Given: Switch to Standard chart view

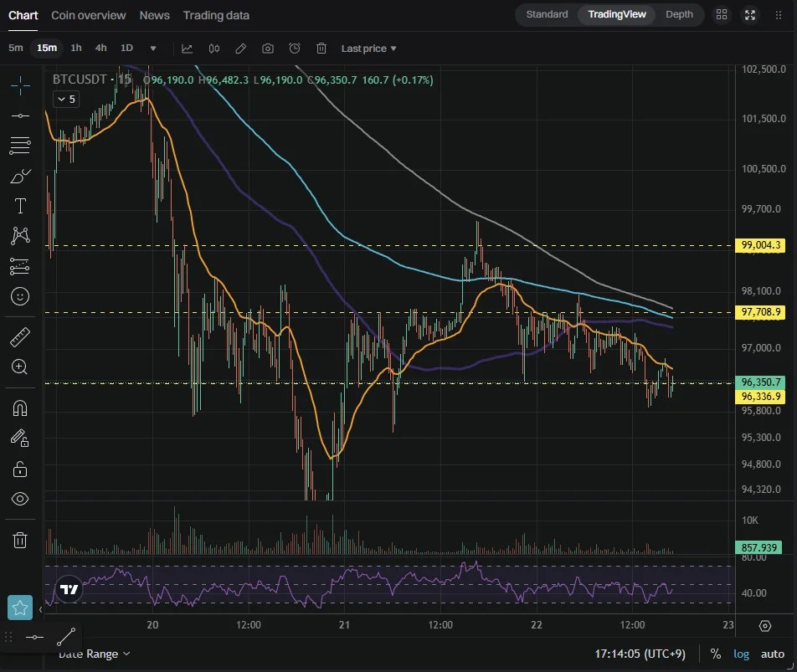Looking at the screenshot, I should pos(547,14).
